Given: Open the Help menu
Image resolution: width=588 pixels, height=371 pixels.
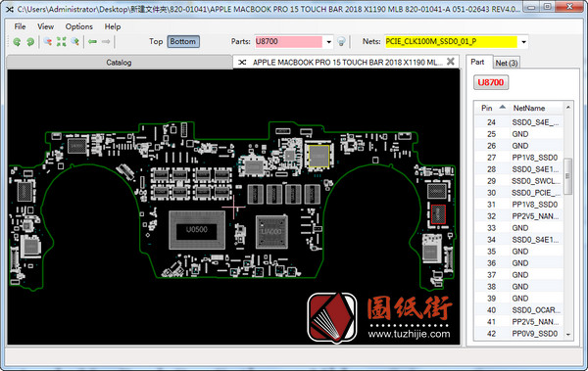Looking at the screenshot, I should pos(113,26).
